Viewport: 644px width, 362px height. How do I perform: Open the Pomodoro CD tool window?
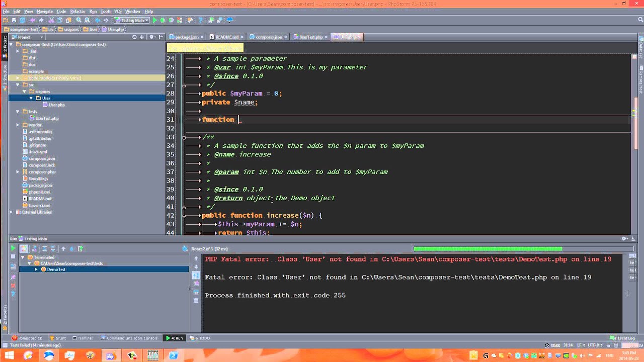tap(28, 338)
